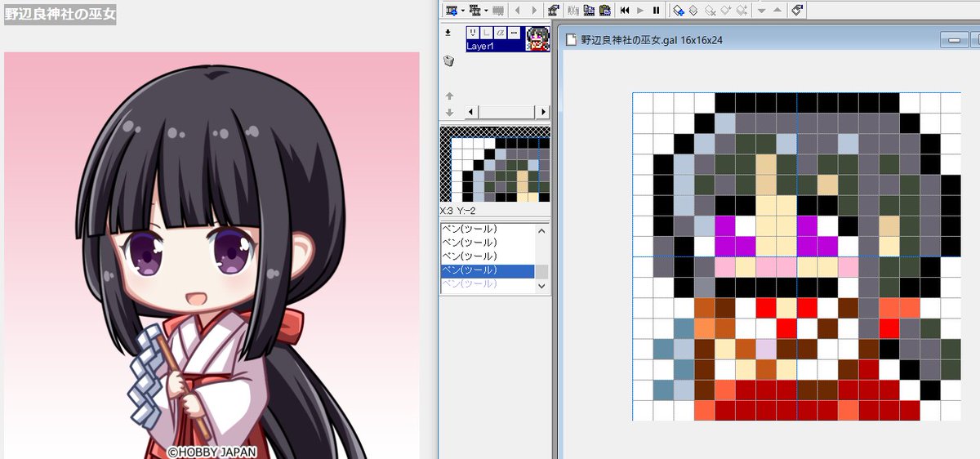Click layer scrollbar right arrow
Screen dimensions: 980x459
tap(544, 112)
